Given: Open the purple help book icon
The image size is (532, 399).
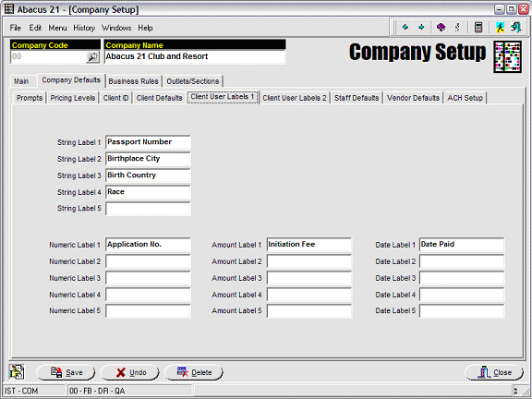Looking at the screenshot, I should (x=441, y=27).
